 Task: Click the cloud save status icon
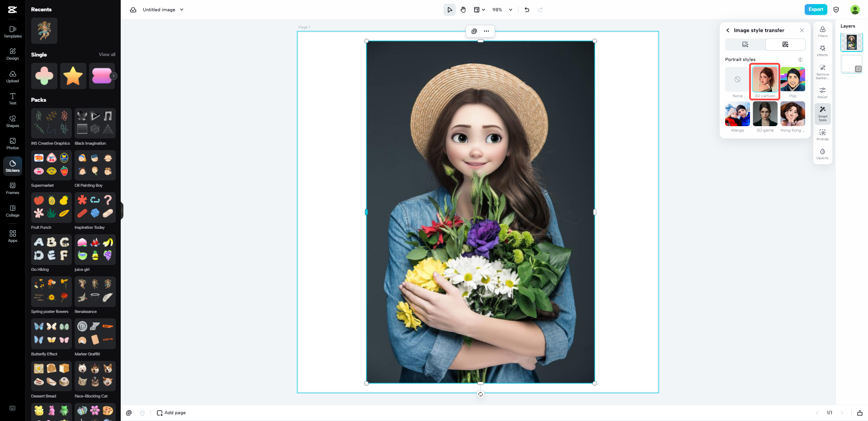pyautogui.click(x=133, y=9)
